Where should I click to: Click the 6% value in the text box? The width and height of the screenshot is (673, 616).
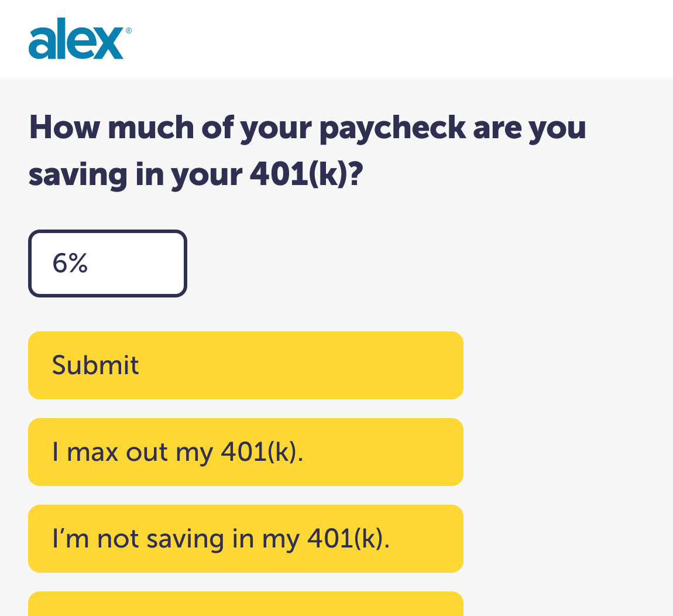[70, 263]
